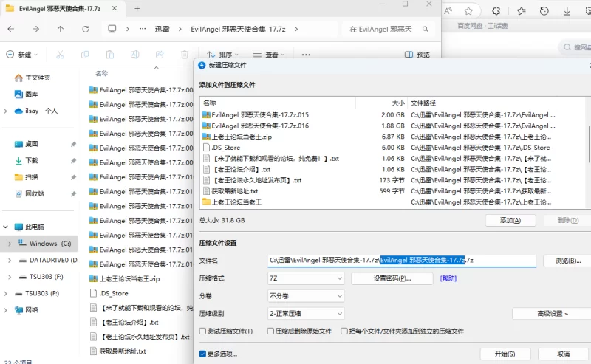Click the 开始(S) button
The image size is (591, 364).
(x=505, y=354)
